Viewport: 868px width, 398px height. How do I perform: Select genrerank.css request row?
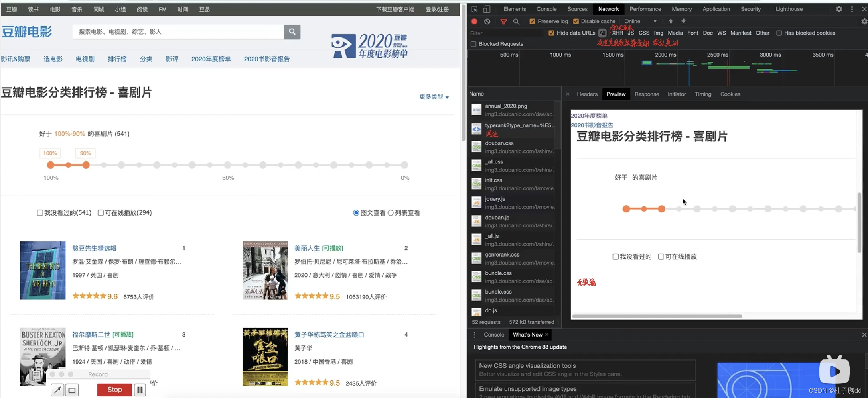tap(514, 259)
